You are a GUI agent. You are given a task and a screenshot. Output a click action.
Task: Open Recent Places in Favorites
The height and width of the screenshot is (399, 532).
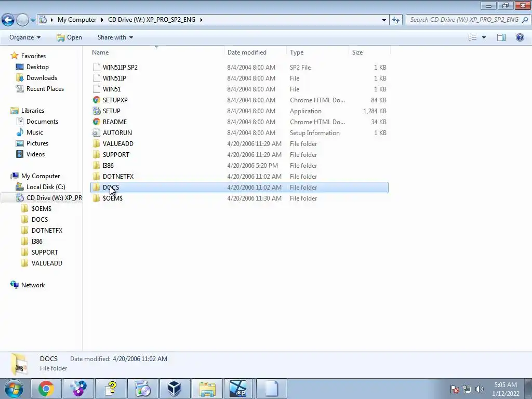coord(45,88)
